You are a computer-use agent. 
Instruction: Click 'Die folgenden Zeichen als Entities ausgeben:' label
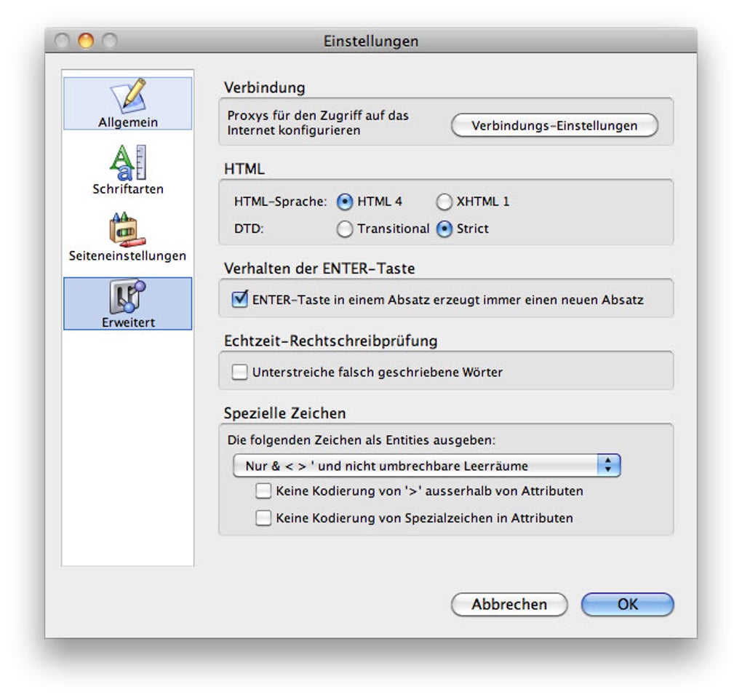click(x=361, y=440)
